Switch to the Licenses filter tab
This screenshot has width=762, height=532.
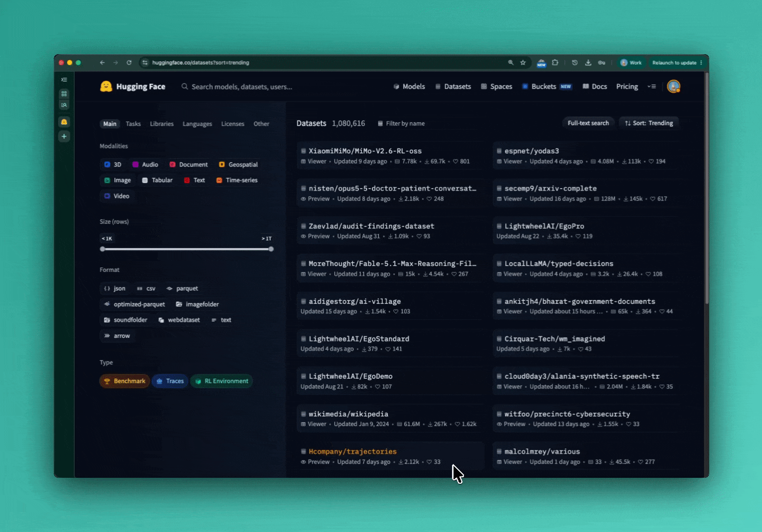click(x=233, y=124)
